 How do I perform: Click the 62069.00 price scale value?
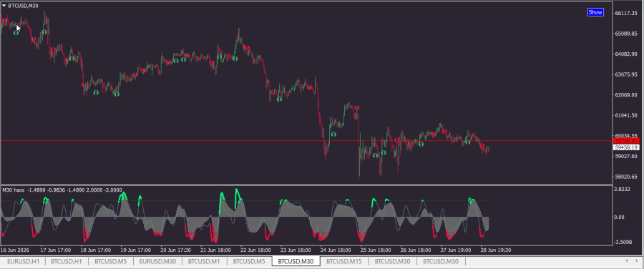pyautogui.click(x=626, y=95)
